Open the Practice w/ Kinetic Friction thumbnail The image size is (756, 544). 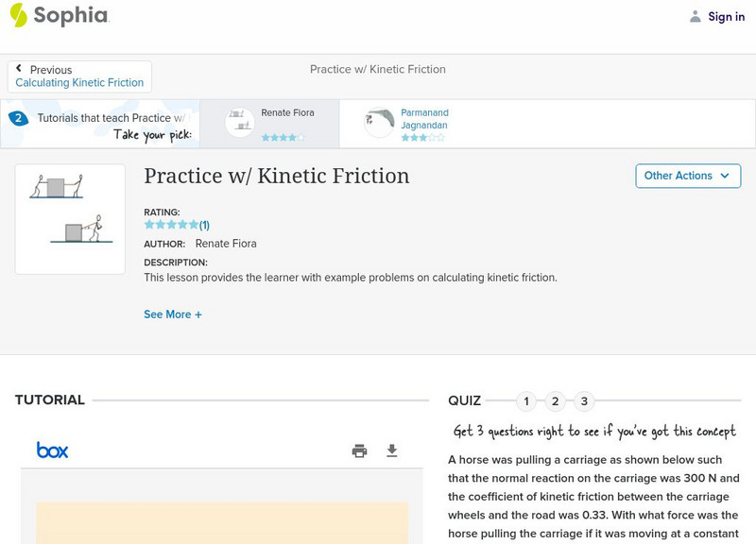[72, 217]
